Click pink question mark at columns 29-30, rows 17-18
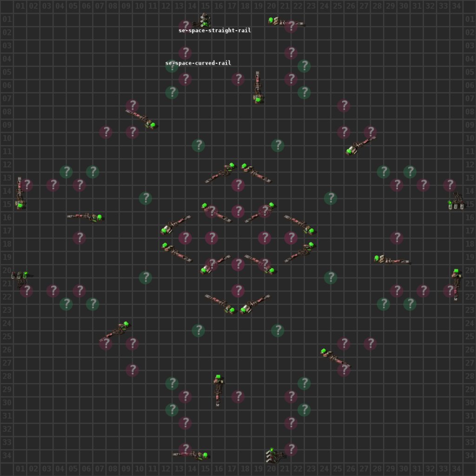Screen dimensions: 476x476 (x=397, y=238)
